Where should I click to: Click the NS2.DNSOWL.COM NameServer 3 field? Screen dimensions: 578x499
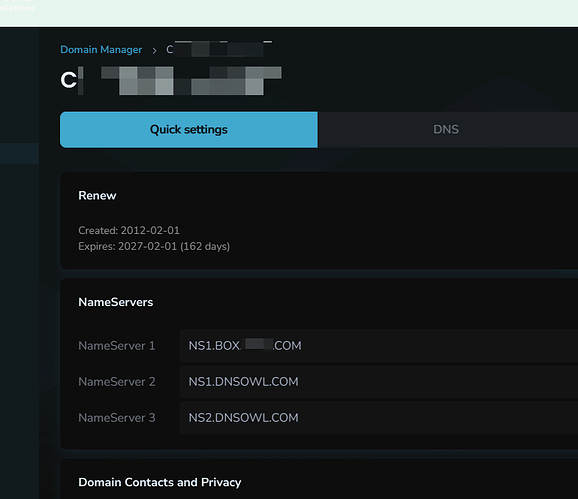click(x=379, y=418)
